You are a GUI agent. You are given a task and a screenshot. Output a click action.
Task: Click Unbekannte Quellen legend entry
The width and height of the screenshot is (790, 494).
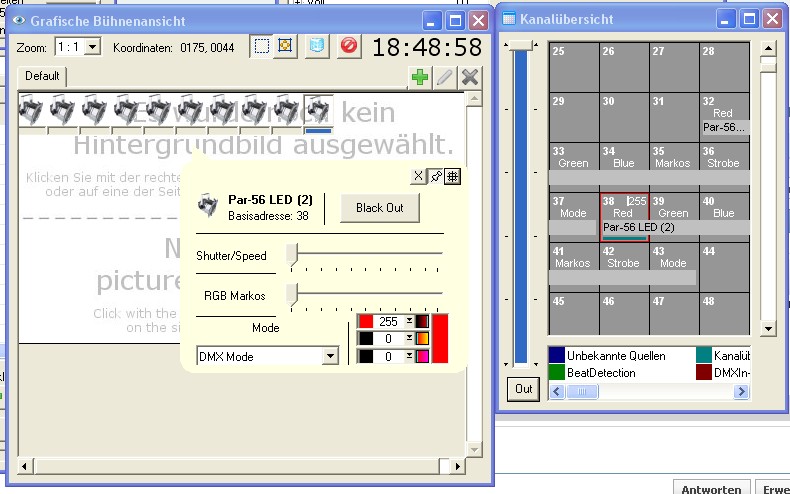608,356
